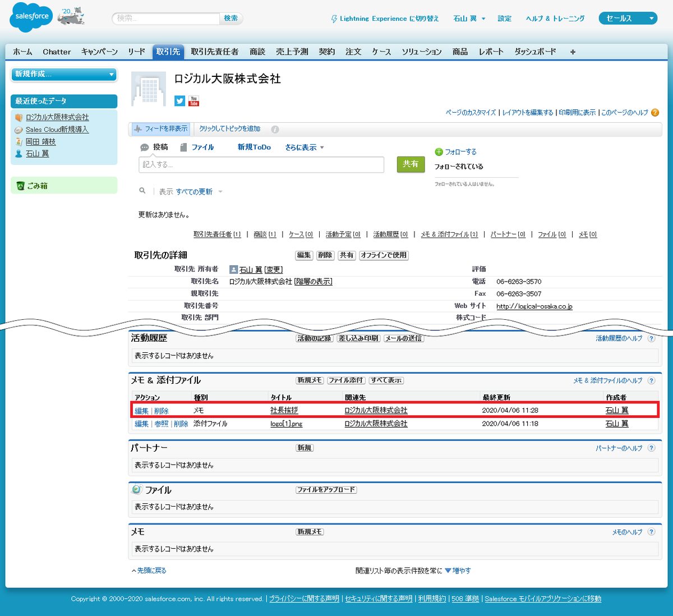Open the Twitter icon under the account name
The width and height of the screenshot is (673, 616).
[x=179, y=101]
